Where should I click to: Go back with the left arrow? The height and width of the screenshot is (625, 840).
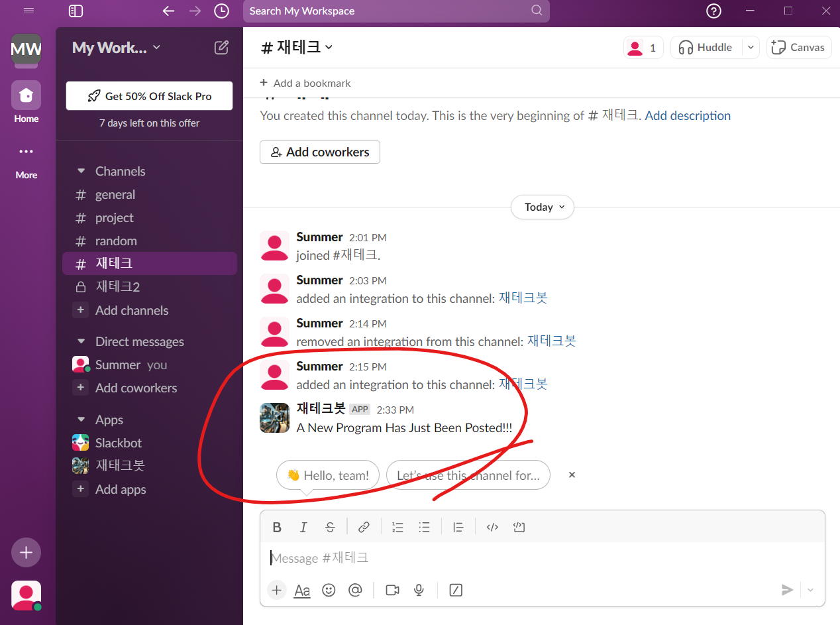click(168, 11)
